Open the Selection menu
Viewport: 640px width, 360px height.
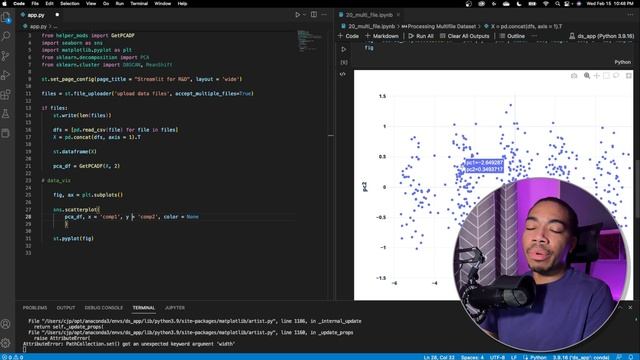pos(70,3)
